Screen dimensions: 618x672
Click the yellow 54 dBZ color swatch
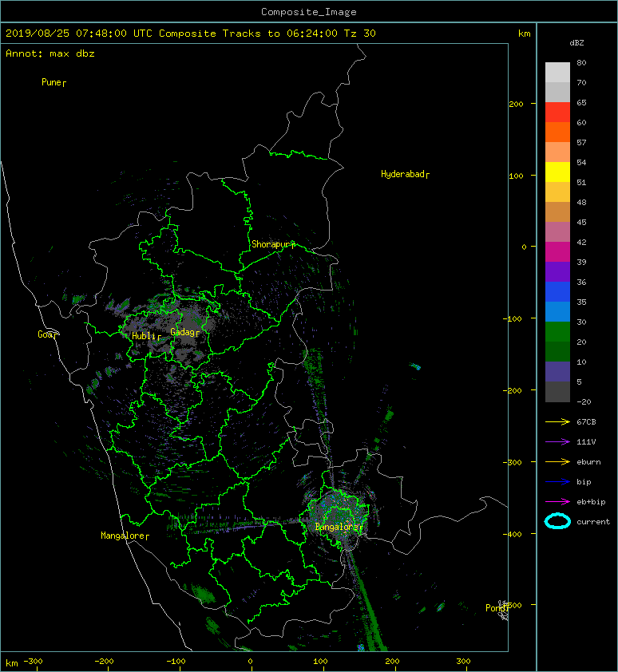[557, 172]
